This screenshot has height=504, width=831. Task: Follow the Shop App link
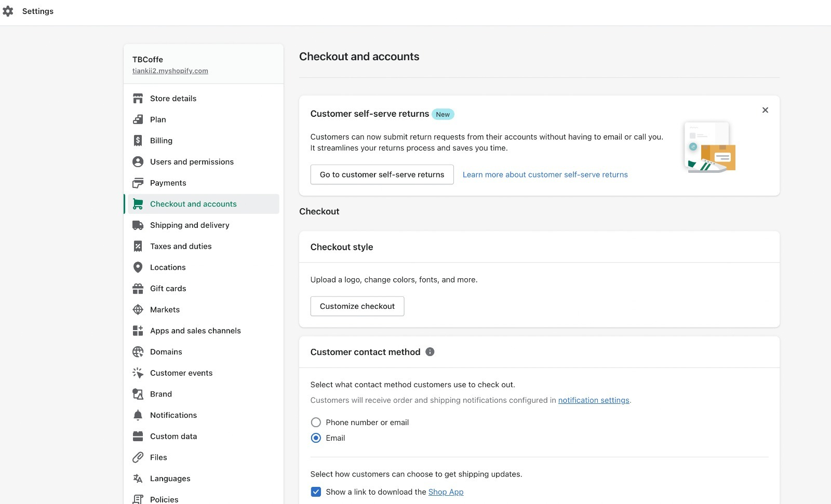[x=446, y=492]
